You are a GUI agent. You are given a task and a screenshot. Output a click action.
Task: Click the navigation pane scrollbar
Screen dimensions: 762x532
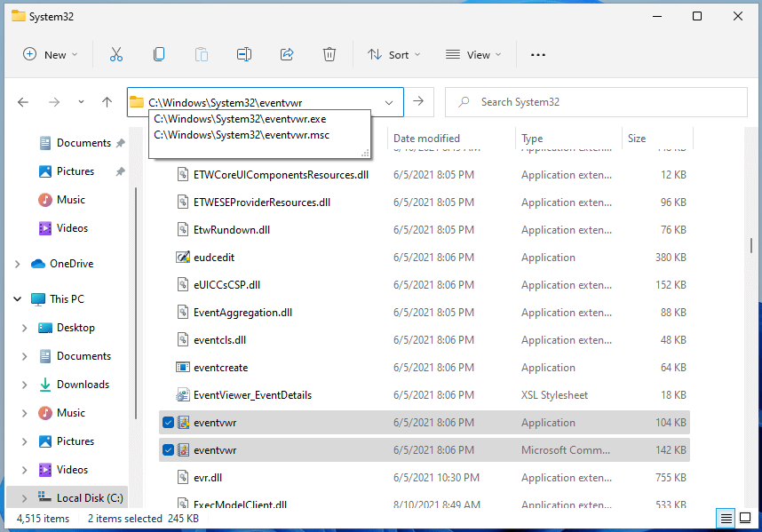click(x=136, y=303)
